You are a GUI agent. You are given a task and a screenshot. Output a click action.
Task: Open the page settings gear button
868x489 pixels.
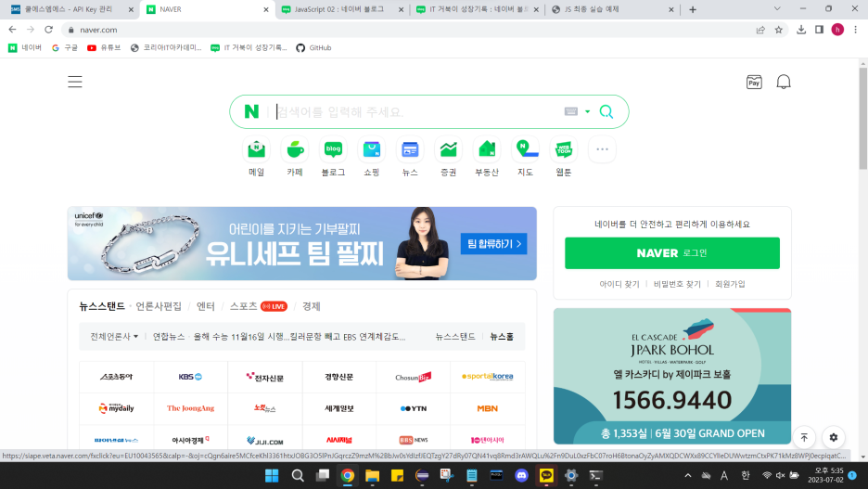[x=834, y=437]
